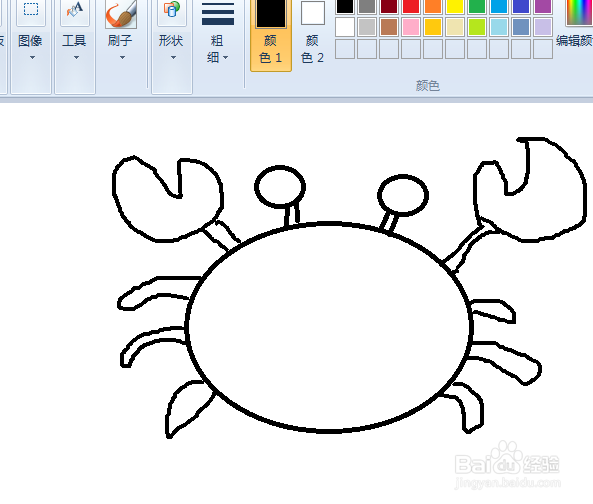Expand the Shapes (形状) dropdown arrow
593x504 pixels.
click(173, 57)
